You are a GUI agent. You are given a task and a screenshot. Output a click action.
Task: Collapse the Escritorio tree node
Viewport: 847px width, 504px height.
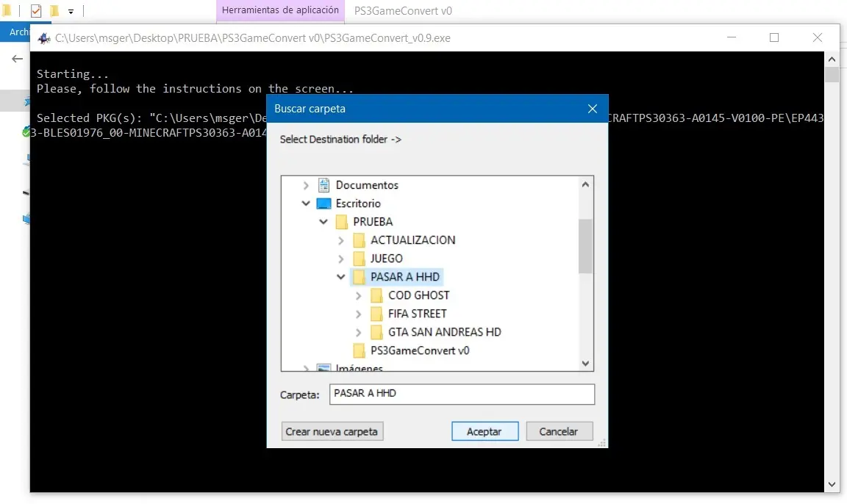306,204
